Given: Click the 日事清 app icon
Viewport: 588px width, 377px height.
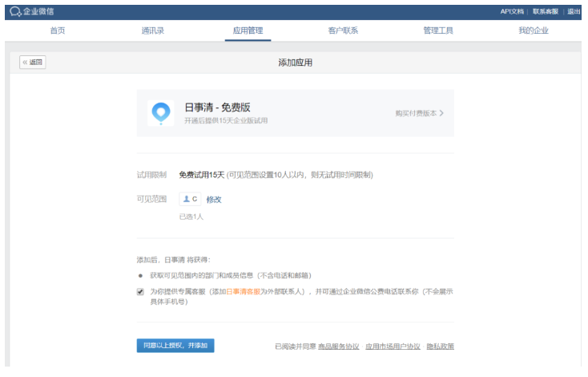Looking at the screenshot, I should [x=161, y=113].
